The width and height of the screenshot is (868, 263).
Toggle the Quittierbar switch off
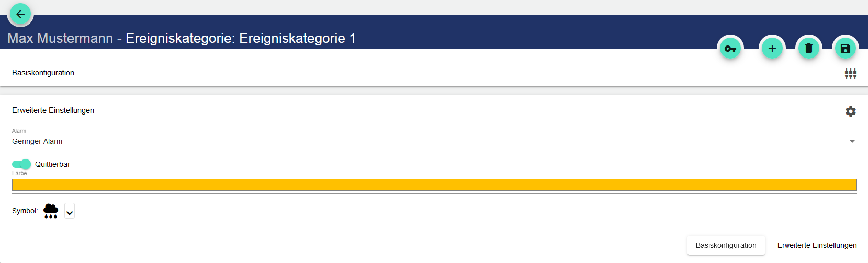(21, 164)
